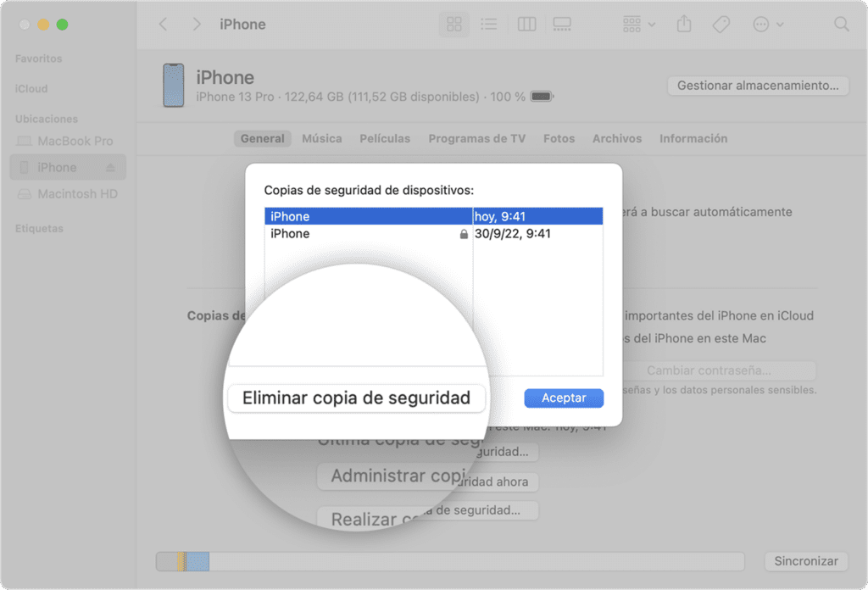Screen dimensions: 868x590
Task: Open the Películas tab
Action: click(x=385, y=138)
